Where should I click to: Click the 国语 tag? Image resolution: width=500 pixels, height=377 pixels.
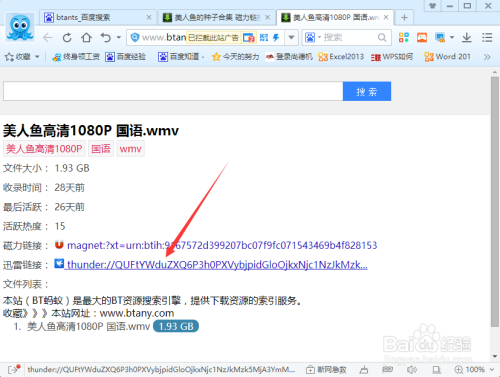[x=101, y=149]
